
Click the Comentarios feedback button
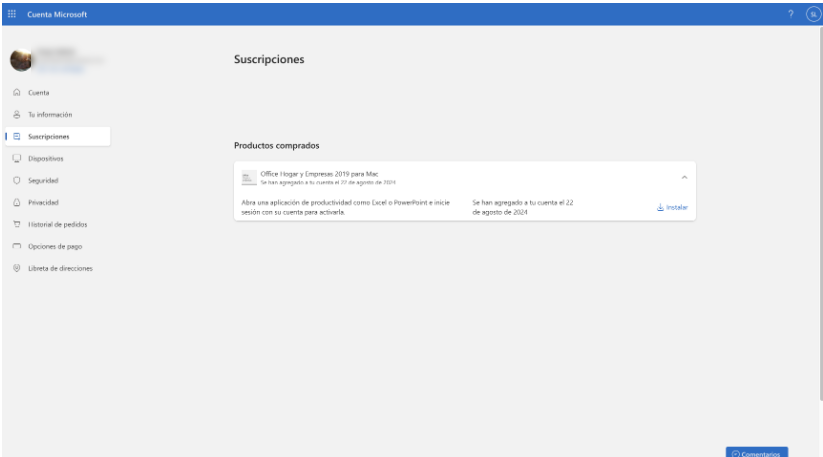(756, 452)
